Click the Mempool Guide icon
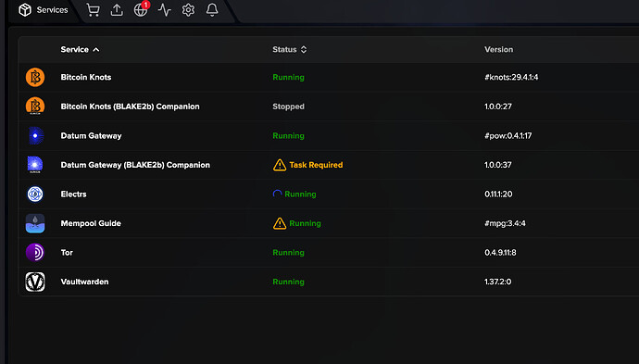The height and width of the screenshot is (364, 639). coord(35,223)
